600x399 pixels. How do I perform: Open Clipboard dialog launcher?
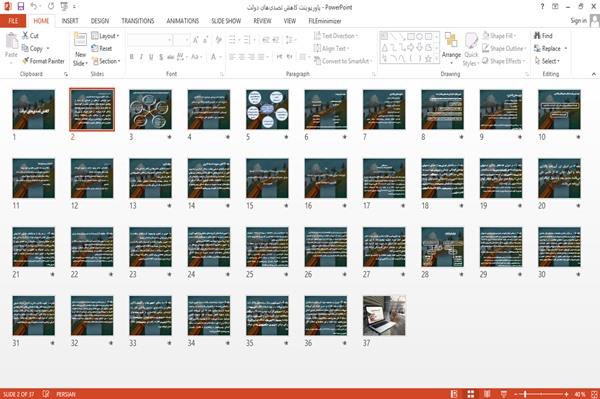pyautogui.click(x=66, y=74)
